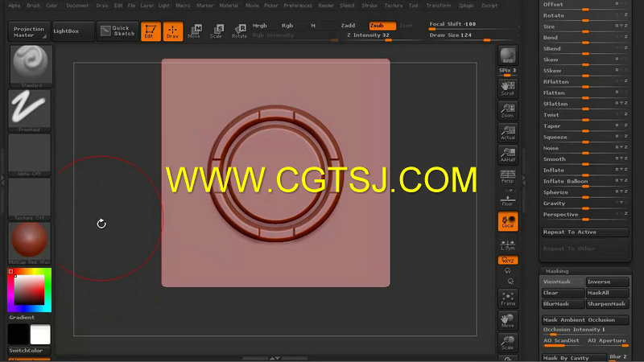
Task: Toggle Persp perspective view
Action: coord(508,176)
